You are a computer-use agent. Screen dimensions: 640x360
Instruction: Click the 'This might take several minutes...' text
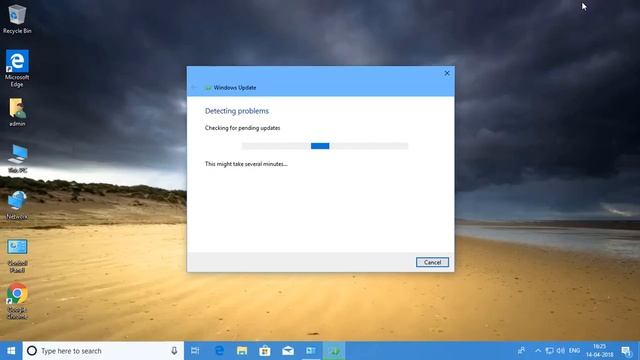(x=246, y=164)
